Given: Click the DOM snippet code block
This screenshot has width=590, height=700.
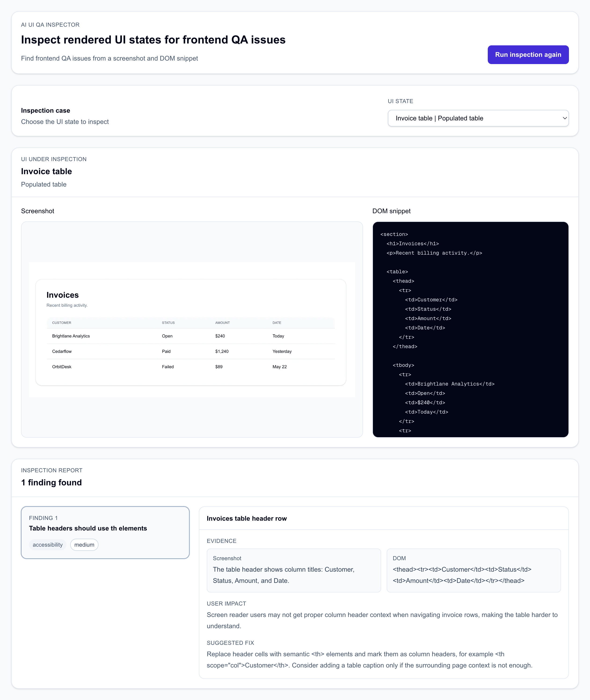Looking at the screenshot, I should (470, 329).
